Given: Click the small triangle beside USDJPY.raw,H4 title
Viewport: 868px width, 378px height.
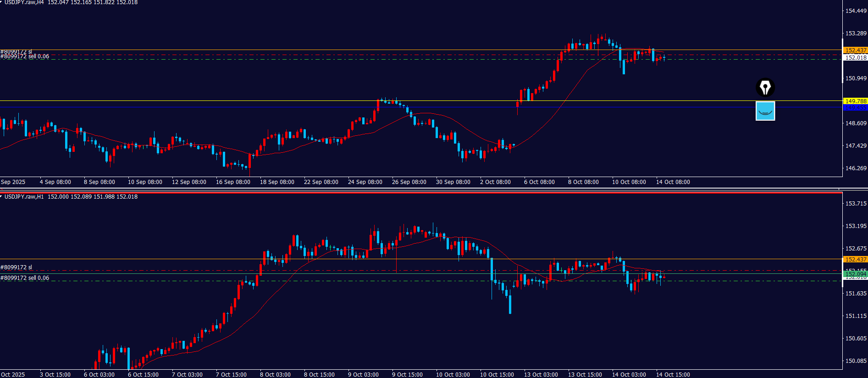Looking at the screenshot, I should pyautogui.click(x=1, y=2).
